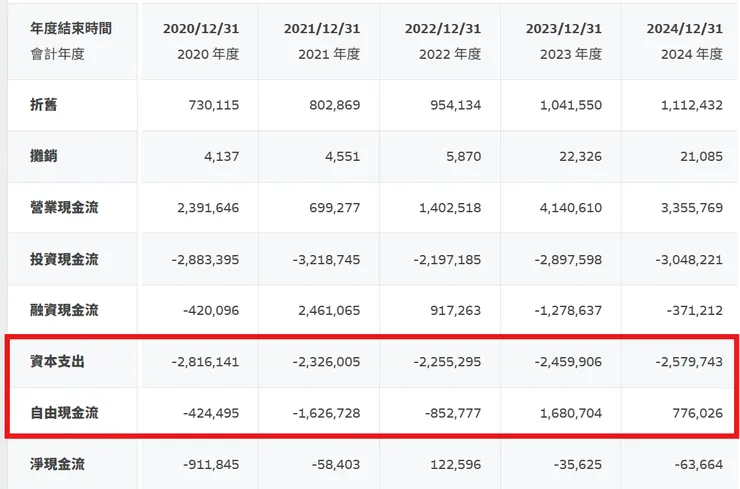Click the 自由現金流 row label

click(x=64, y=412)
